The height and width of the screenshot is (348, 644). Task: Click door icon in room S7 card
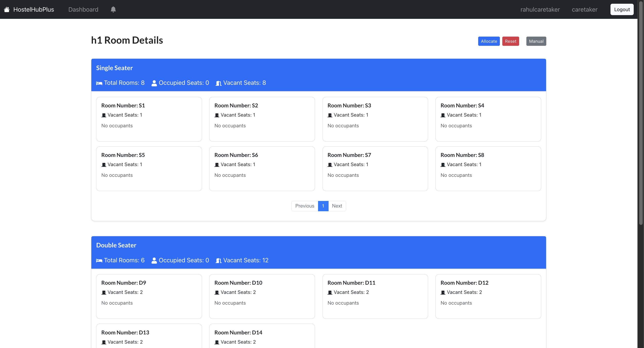coord(330,165)
